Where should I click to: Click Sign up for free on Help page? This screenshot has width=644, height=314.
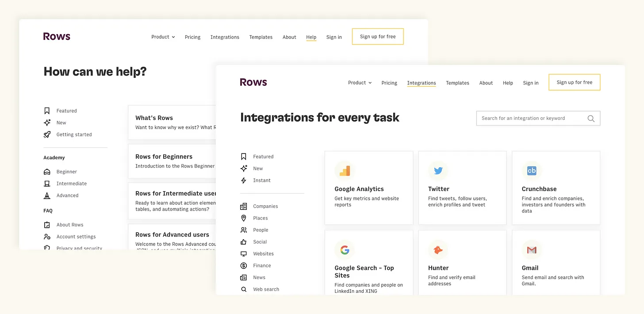[378, 37]
